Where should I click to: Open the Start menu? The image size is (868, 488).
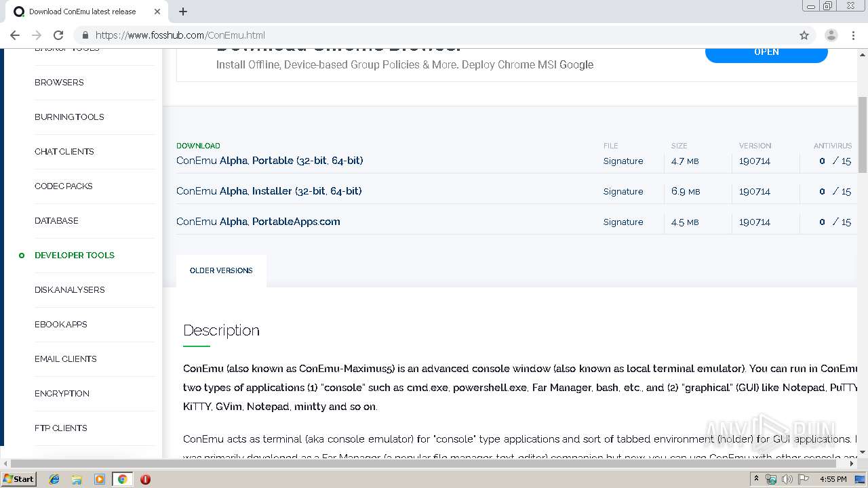[x=18, y=479]
